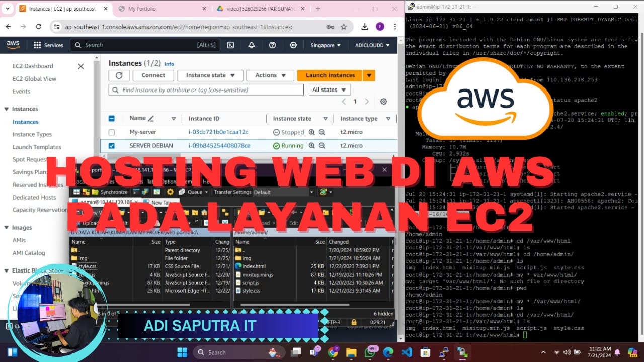Toggle the select-all instances header checkbox
The height and width of the screenshot is (362, 644).
(x=112, y=119)
